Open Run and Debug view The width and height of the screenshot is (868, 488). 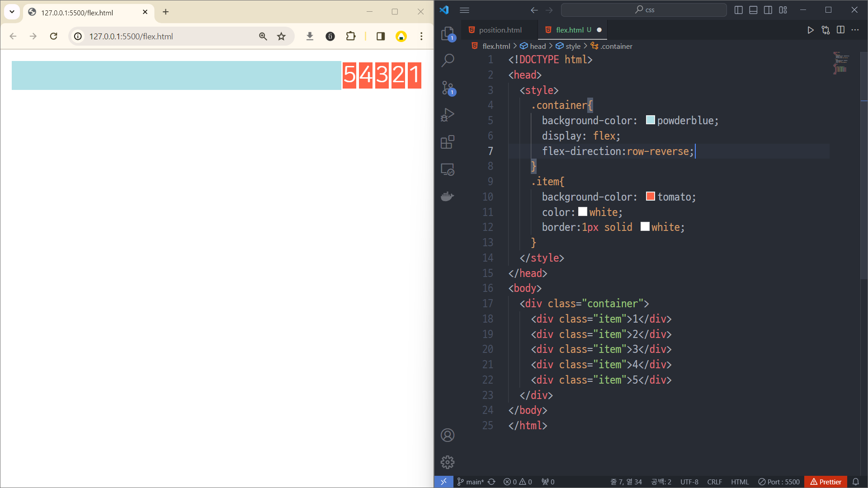[447, 115]
